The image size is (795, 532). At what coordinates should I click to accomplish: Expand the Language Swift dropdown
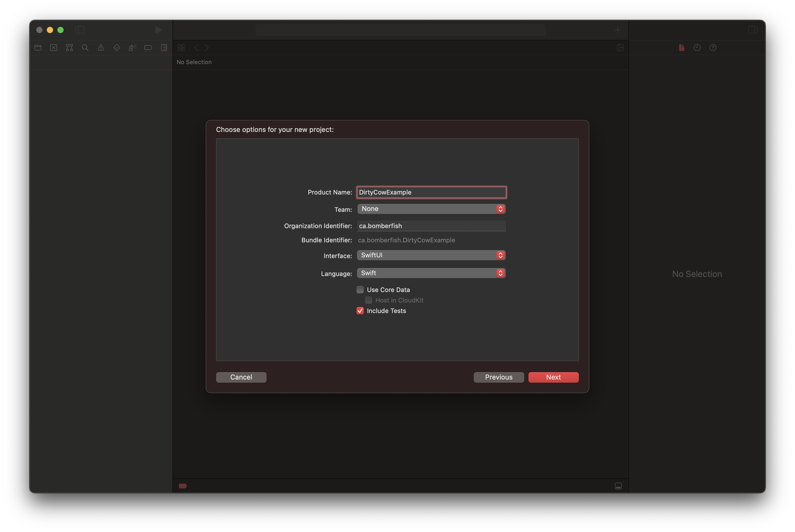[x=501, y=273]
